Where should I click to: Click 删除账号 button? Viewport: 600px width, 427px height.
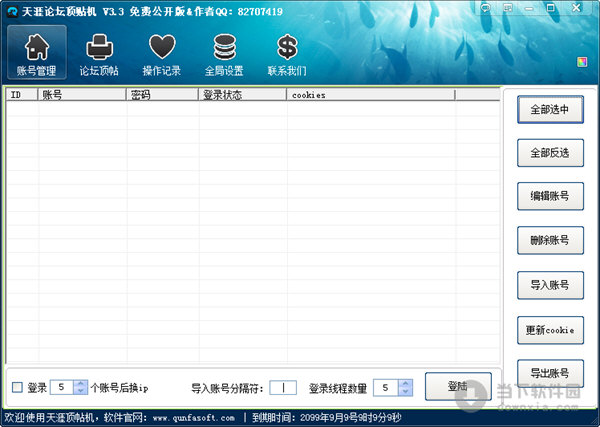click(550, 240)
